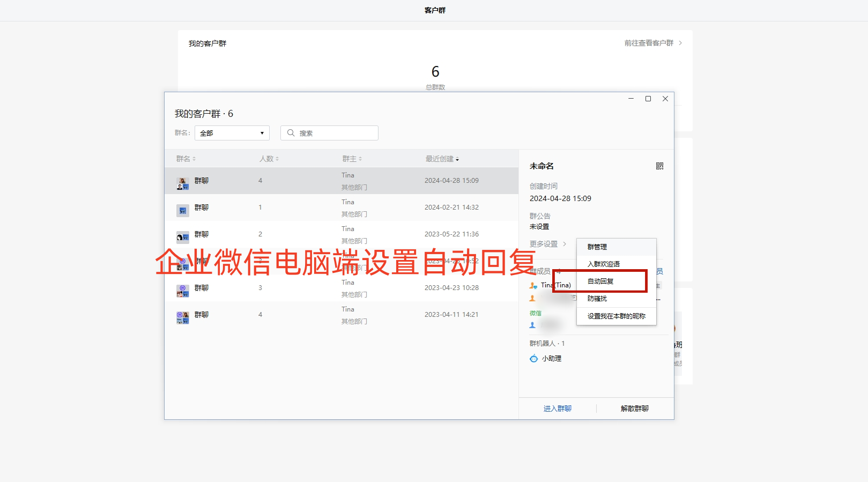The width and height of the screenshot is (868, 482).
Task: Select the group row dated 2023-04-11 14:21
Action: (x=342, y=315)
